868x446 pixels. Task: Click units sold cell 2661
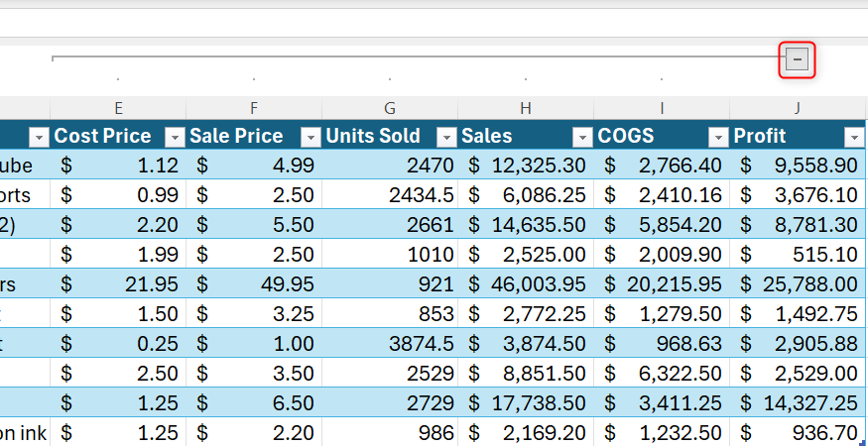(x=390, y=224)
